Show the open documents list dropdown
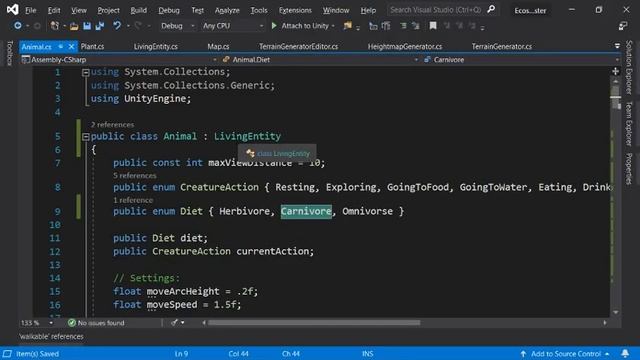640x360 pixels. click(617, 46)
